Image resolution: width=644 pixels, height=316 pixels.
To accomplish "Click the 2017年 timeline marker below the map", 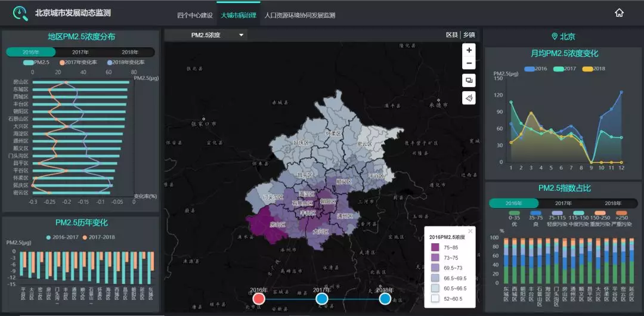I will [321, 298].
